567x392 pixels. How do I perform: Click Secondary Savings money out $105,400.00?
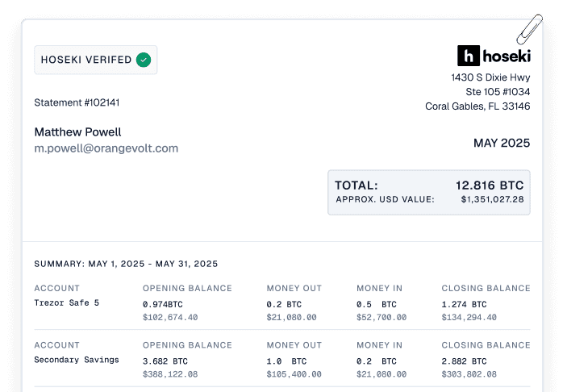click(x=294, y=374)
